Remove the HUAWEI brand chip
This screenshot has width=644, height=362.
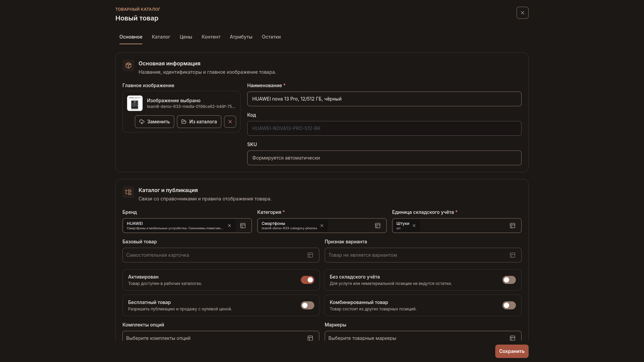click(x=229, y=226)
